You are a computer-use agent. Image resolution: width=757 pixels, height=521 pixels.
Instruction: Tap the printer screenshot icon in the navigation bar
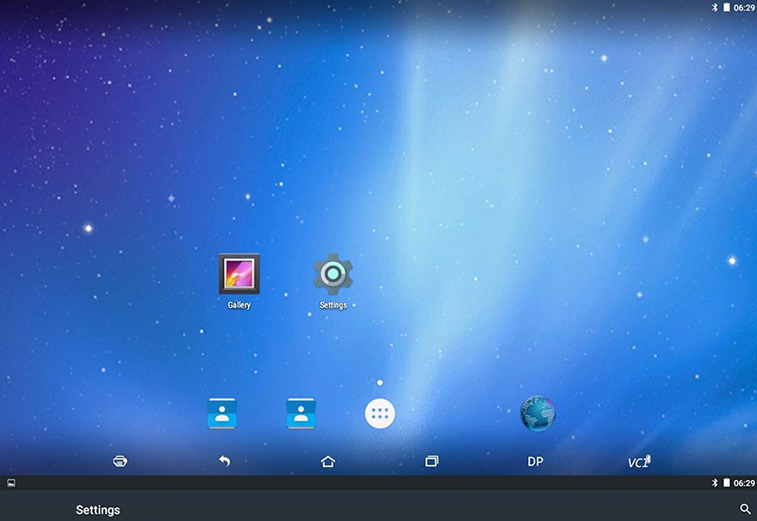click(120, 461)
